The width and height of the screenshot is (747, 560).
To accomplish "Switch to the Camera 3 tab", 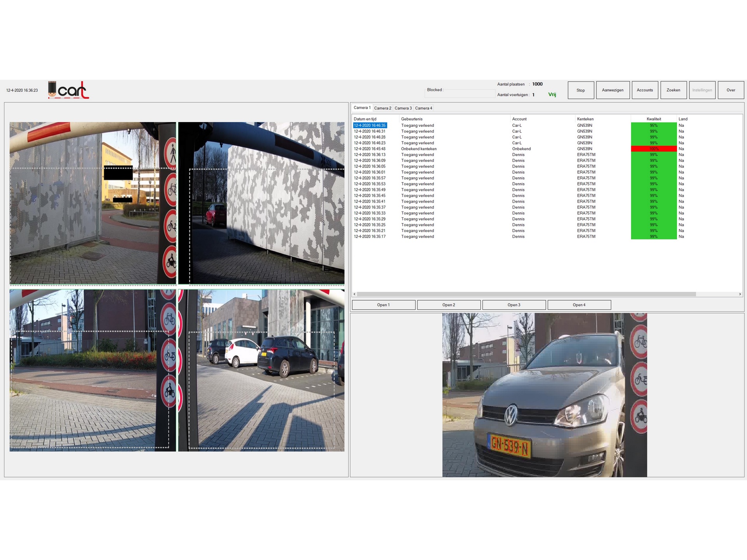I will coord(403,108).
